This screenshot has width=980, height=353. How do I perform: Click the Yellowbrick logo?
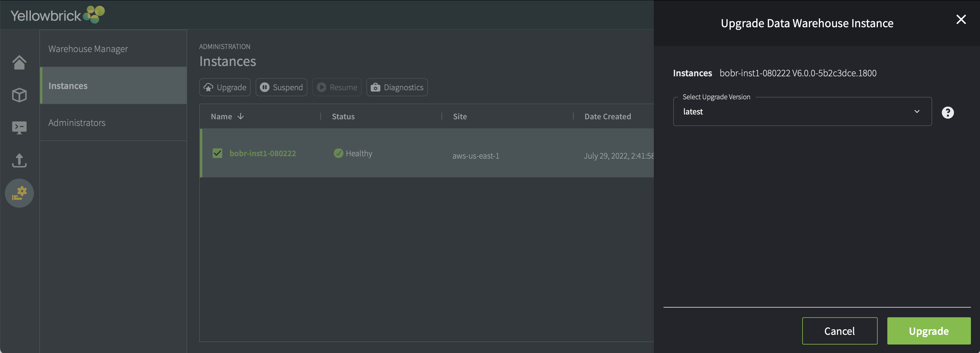58,15
